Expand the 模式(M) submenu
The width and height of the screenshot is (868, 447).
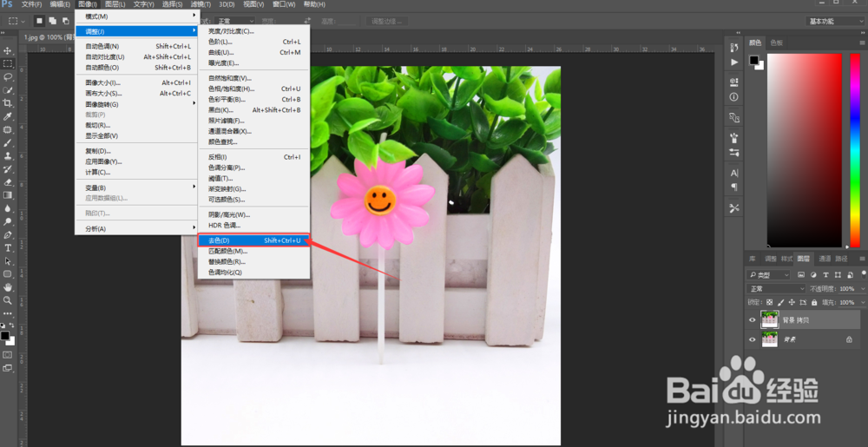point(137,16)
